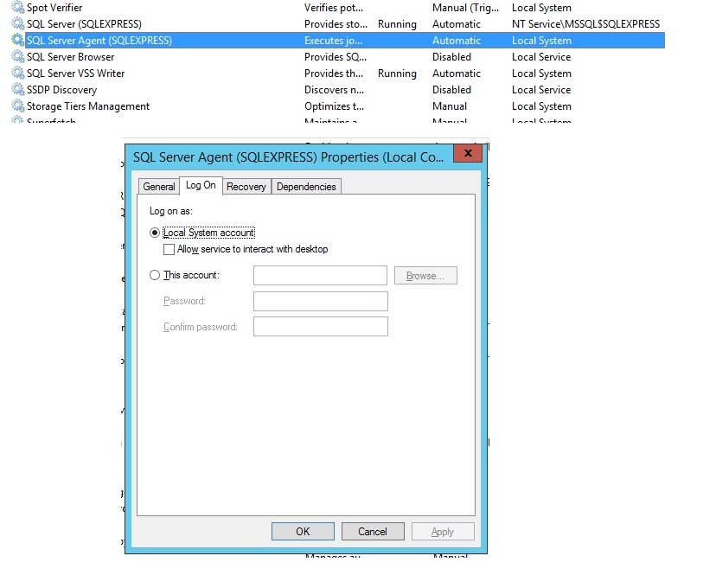Viewport: 716px width, 588px height.
Task: Select the SQL Server Agent service icon
Action: pyautogui.click(x=18, y=41)
